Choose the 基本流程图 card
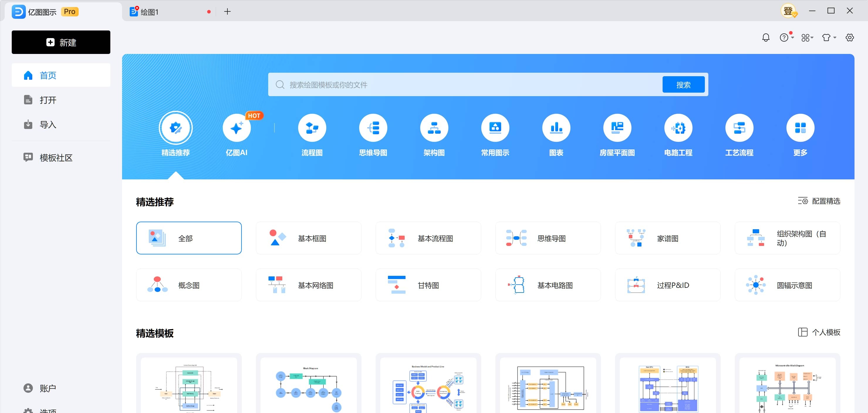Screen dimensions: 868x413 [428, 238]
